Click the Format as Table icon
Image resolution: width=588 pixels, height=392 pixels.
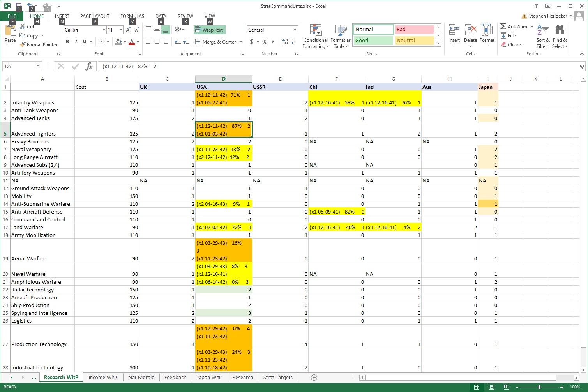pyautogui.click(x=341, y=31)
